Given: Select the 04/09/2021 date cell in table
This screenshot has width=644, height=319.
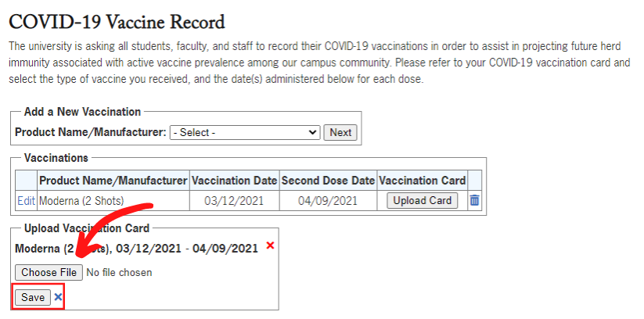Looking at the screenshot, I should pyautogui.click(x=328, y=201).
